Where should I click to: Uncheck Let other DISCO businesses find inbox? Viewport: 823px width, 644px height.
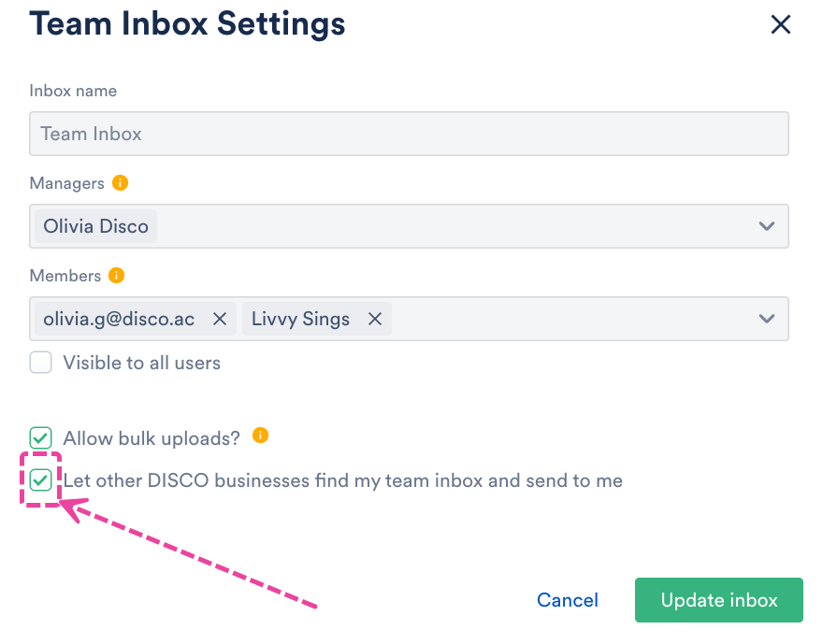pos(40,479)
